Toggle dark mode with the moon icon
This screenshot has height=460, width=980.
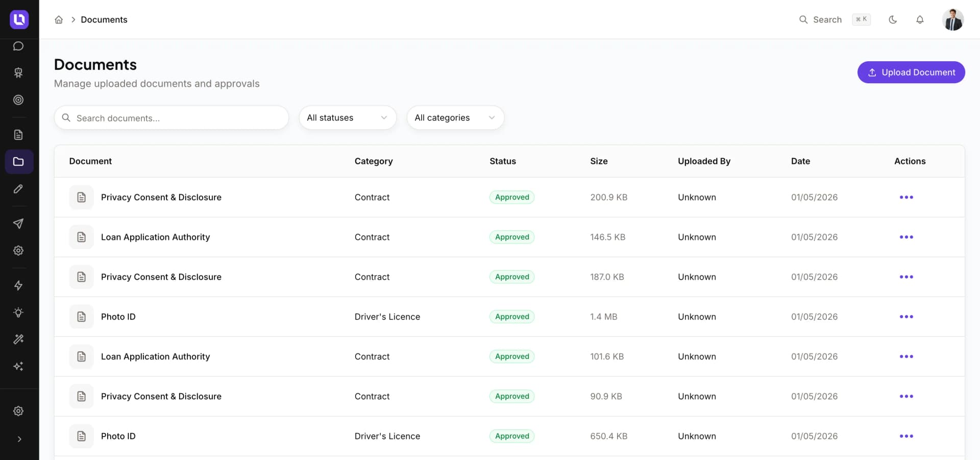893,19
